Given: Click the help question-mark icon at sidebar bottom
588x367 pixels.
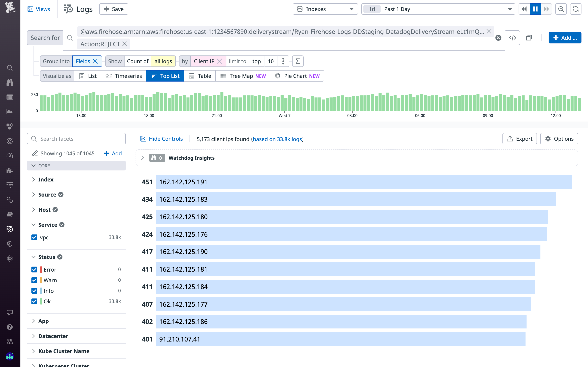Looking at the screenshot, I should (10, 327).
